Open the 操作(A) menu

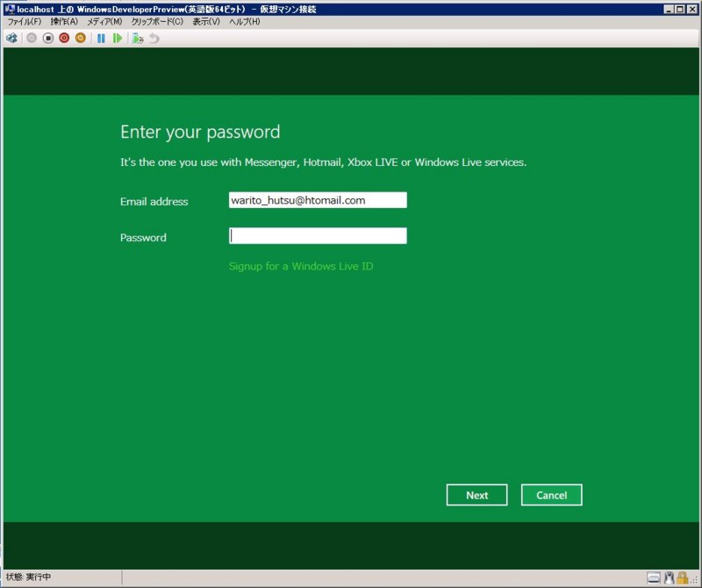64,21
